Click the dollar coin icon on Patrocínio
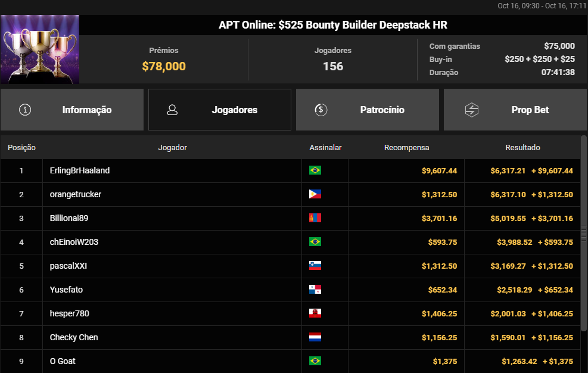 pyautogui.click(x=321, y=110)
